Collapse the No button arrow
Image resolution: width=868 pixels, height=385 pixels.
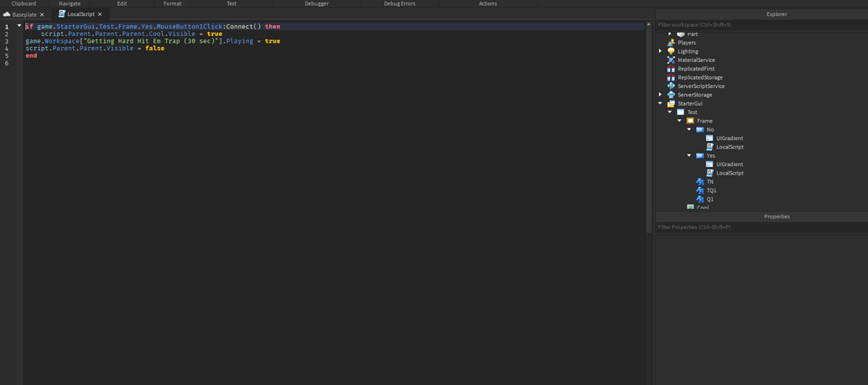point(689,130)
